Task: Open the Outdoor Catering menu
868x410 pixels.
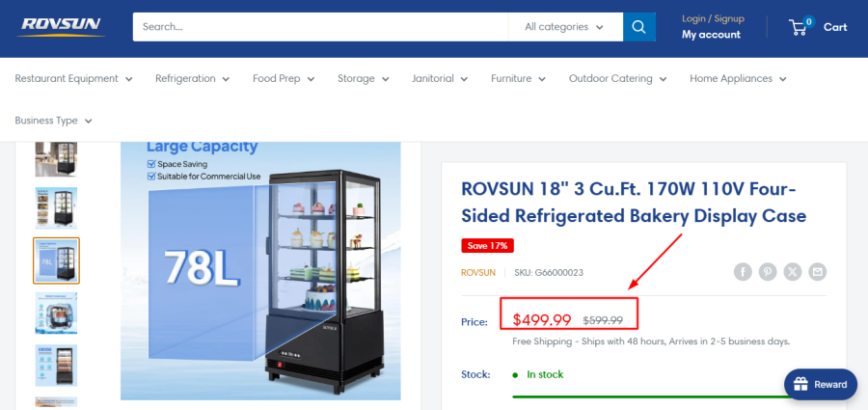Action: click(x=617, y=79)
